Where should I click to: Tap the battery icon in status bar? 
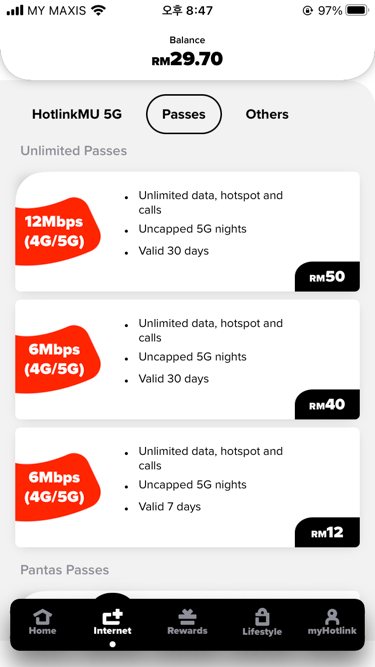[x=358, y=11]
